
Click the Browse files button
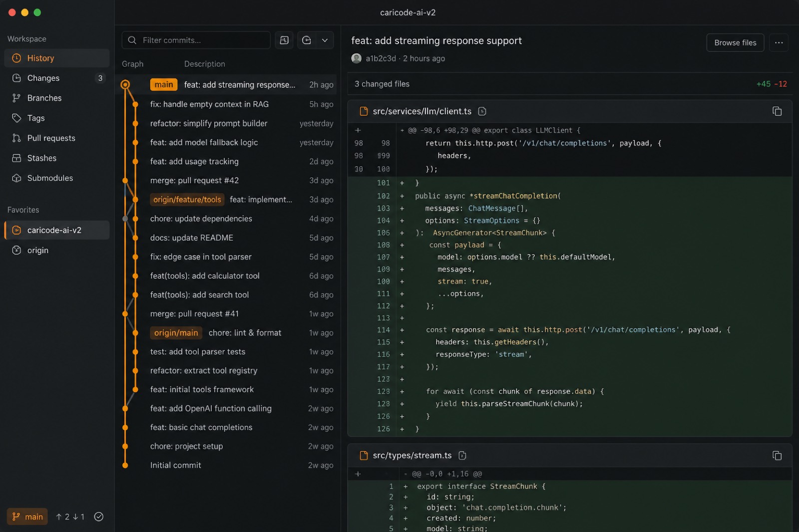[735, 42]
